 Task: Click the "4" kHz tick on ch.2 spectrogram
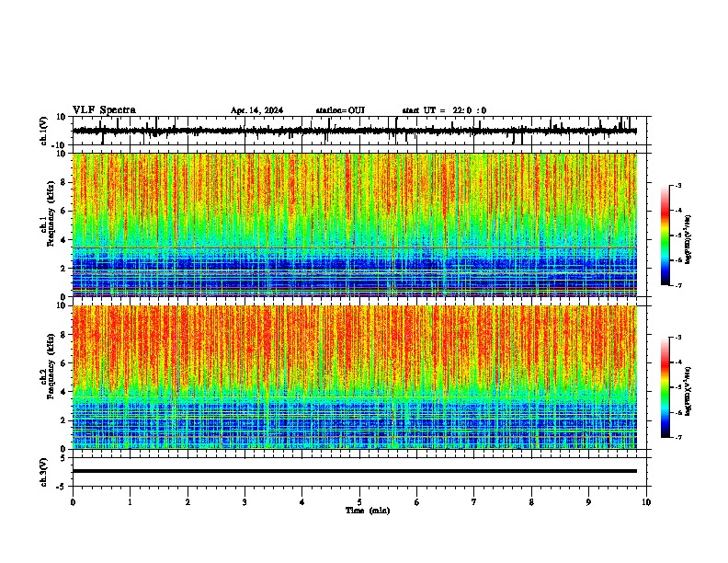tap(64, 392)
